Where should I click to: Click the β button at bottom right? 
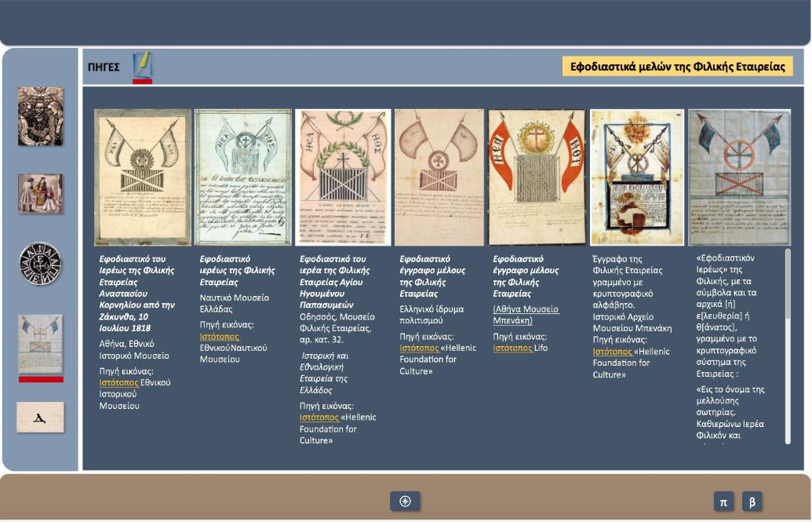click(752, 502)
